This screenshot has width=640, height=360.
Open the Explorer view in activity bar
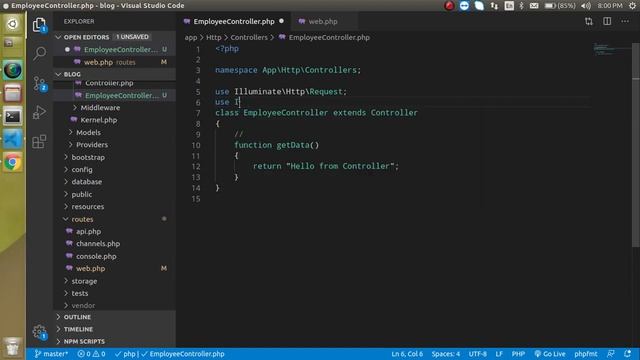[39, 25]
